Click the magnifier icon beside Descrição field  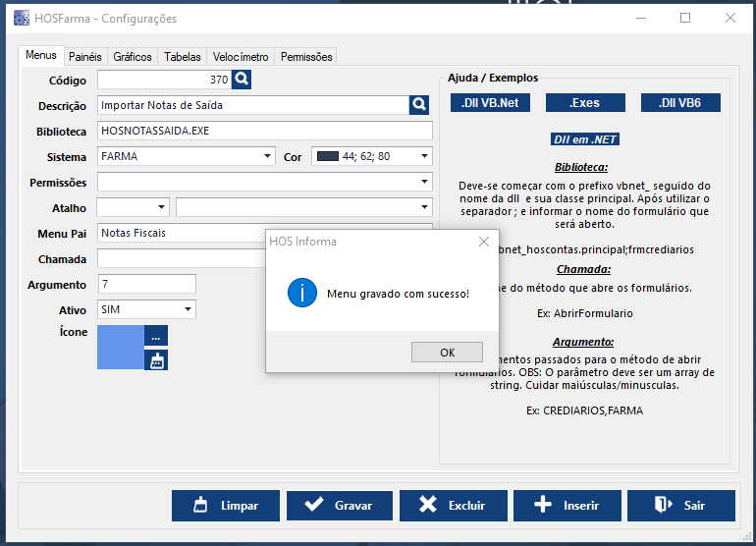pyautogui.click(x=420, y=105)
